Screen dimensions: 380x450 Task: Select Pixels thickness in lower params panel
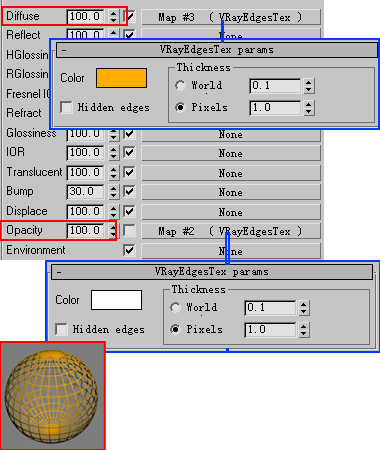click(175, 329)
